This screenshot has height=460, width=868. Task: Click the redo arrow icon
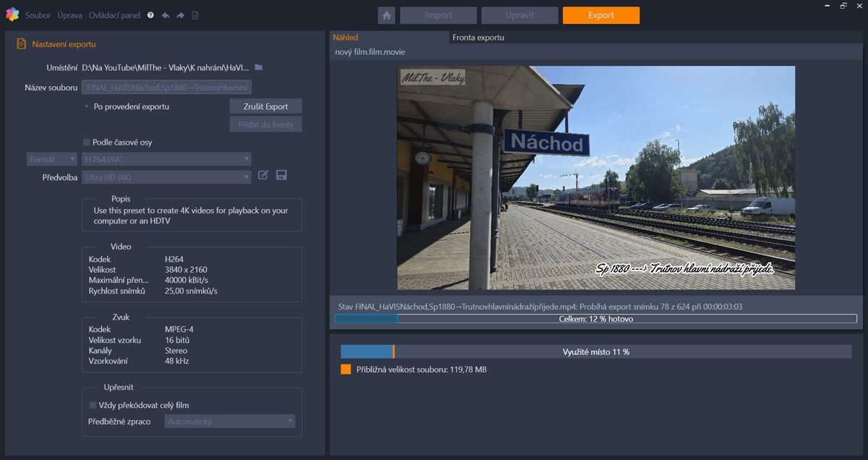pos(180,15)
